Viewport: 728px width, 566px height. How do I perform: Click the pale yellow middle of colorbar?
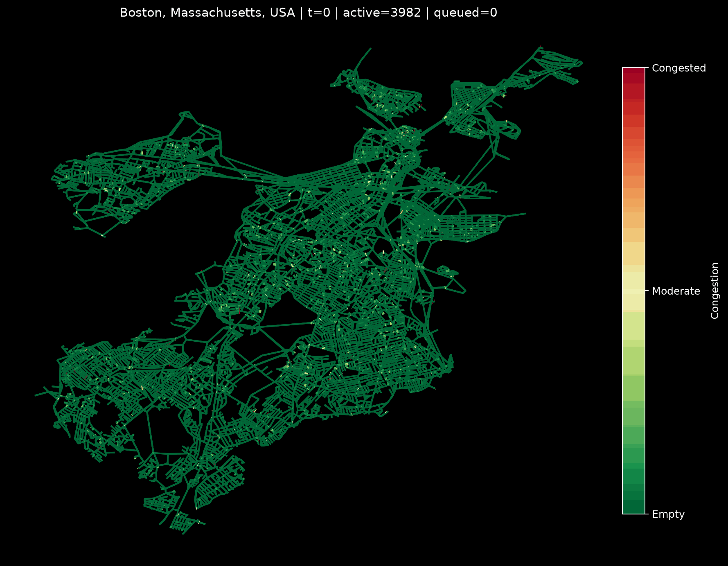point(633,291)
